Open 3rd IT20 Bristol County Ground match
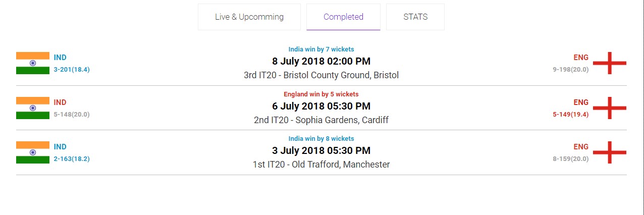This screenshot has width=644, height=215. tap(321, 75)
